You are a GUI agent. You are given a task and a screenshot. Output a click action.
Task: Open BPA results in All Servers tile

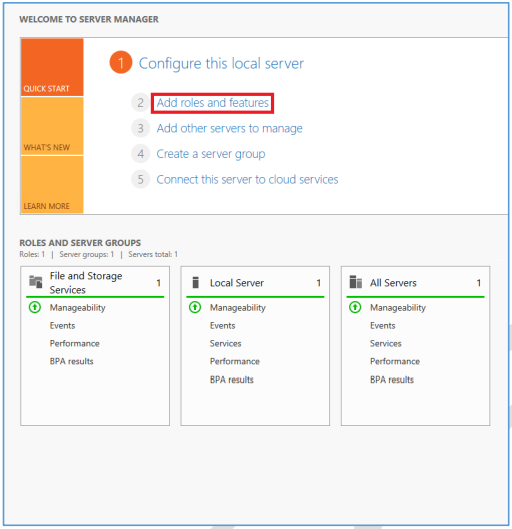coord(392,380)
